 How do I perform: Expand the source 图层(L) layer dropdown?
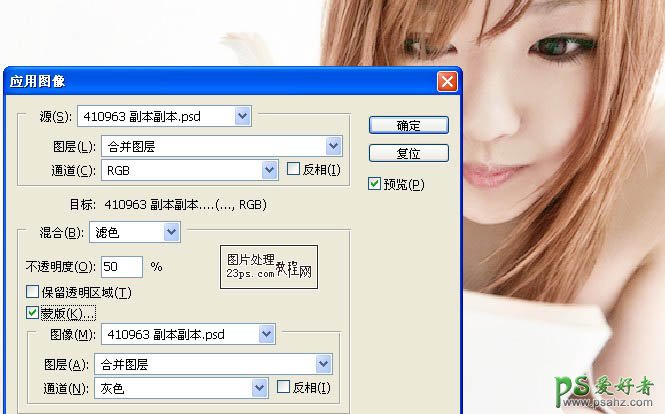(333, 146)
